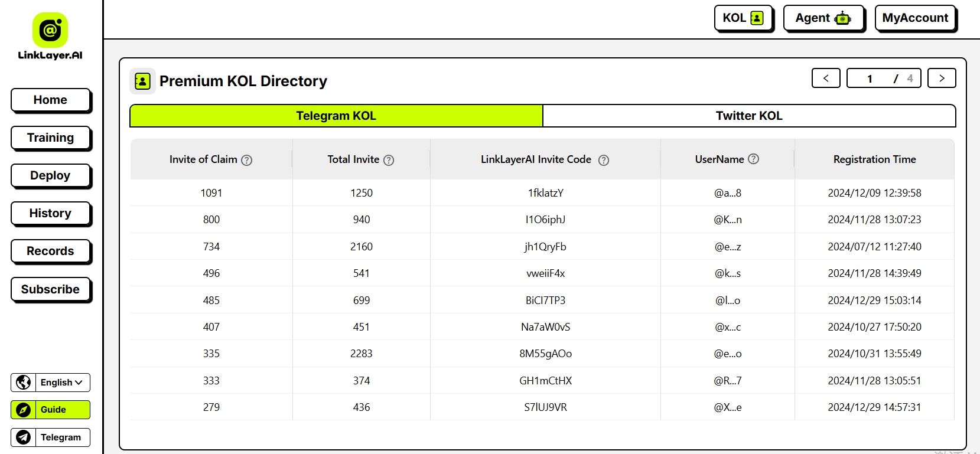Switch to the Twitter KOL tab

tap(749, 116)
